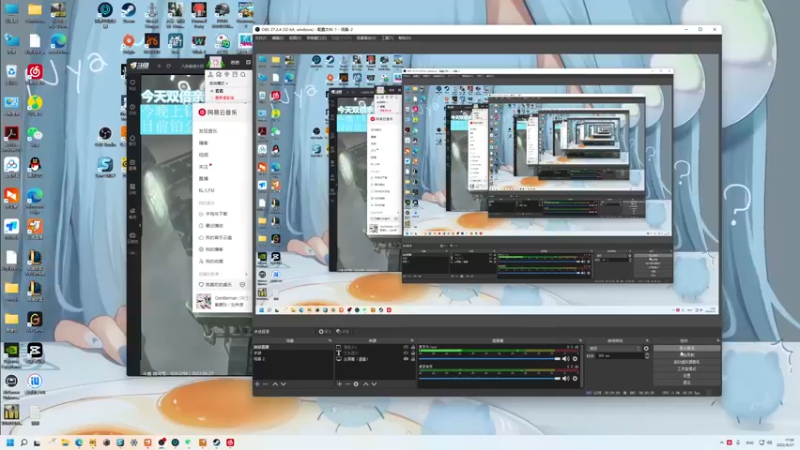Open taskbar search magnifier
This screenshot has height=450, width=800.
23,442
